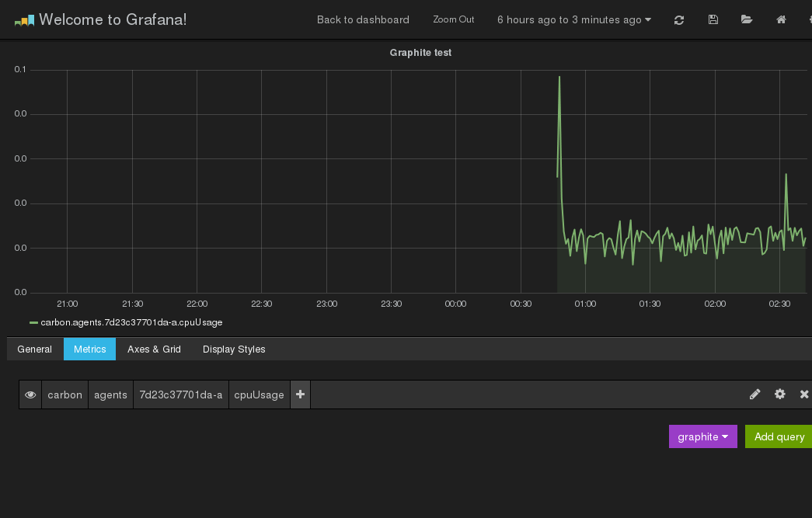Image resolution: width=812 pixels, height=518 pixels.
Task: Click the 01:00 x-axis label
Action: coord(585,304)
